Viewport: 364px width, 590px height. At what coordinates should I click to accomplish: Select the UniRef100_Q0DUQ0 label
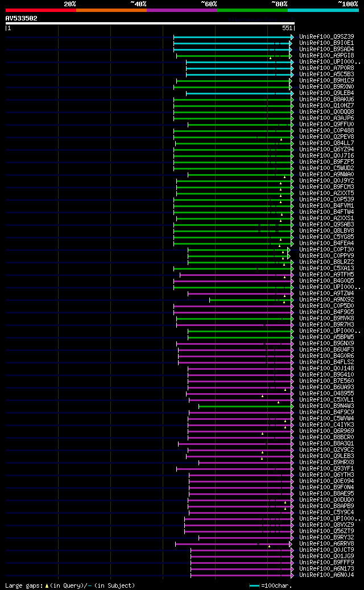326,500
